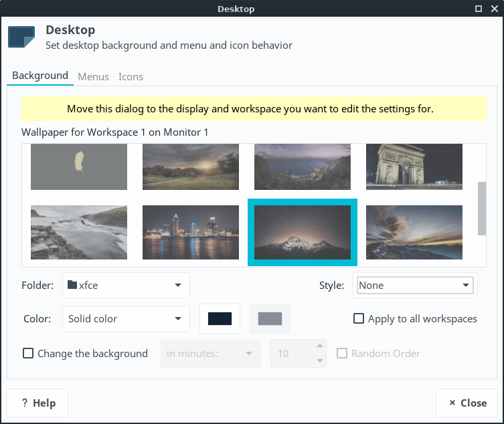Toggle the Change the background checkbox
Viewport: 504px width, 424px height.
(28, 354)
